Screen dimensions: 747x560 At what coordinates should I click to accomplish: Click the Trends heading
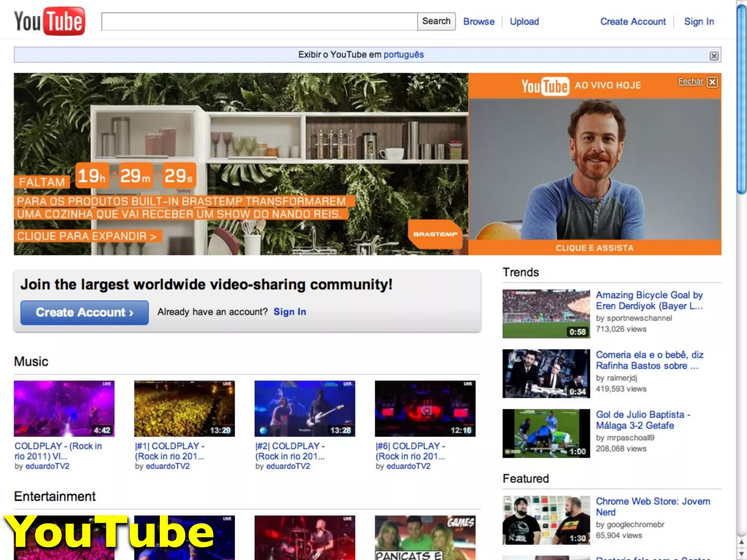520,272
